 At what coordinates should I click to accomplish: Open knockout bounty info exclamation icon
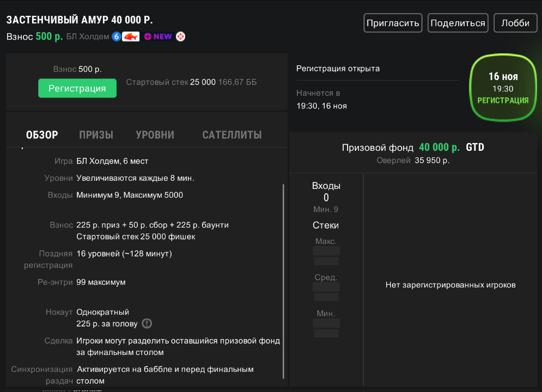point(147,323)
